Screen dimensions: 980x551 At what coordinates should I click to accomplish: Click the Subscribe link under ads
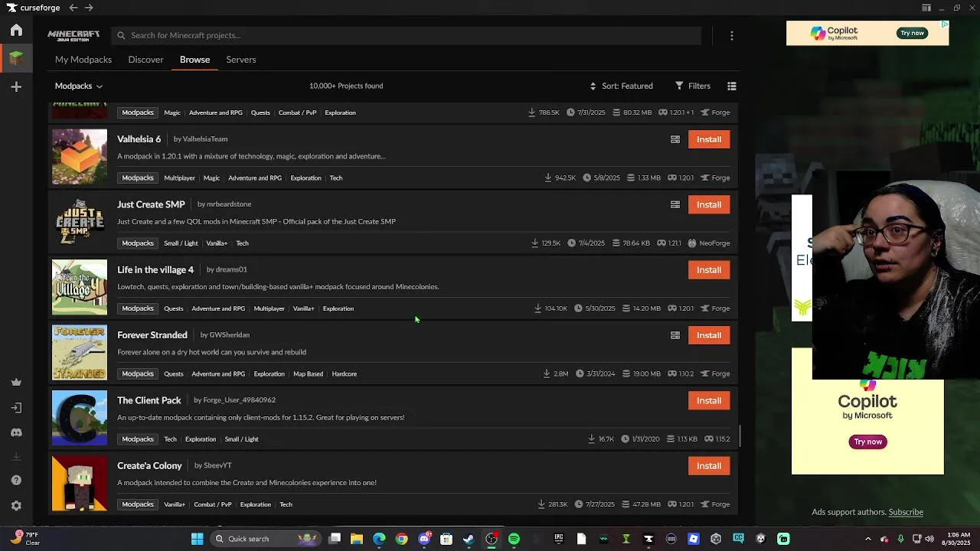(906, 512)
